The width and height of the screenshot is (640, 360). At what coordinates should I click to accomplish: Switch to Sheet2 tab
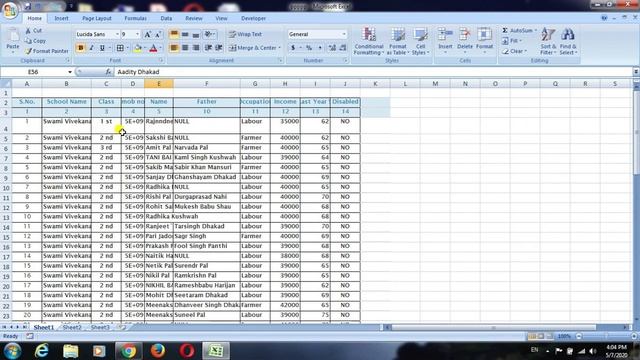pos(72,327)
